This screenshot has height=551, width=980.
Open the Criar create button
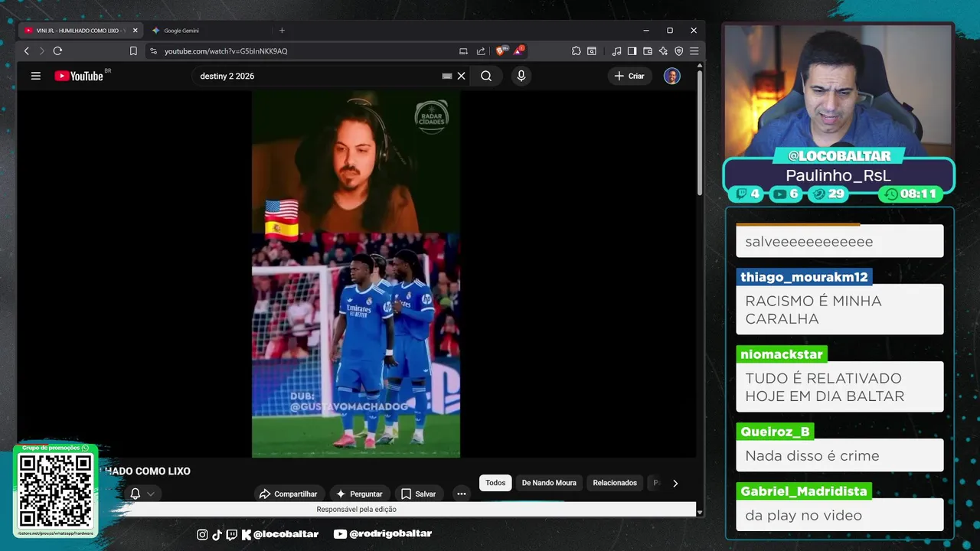pyautogui.click(x=629, y=76)
